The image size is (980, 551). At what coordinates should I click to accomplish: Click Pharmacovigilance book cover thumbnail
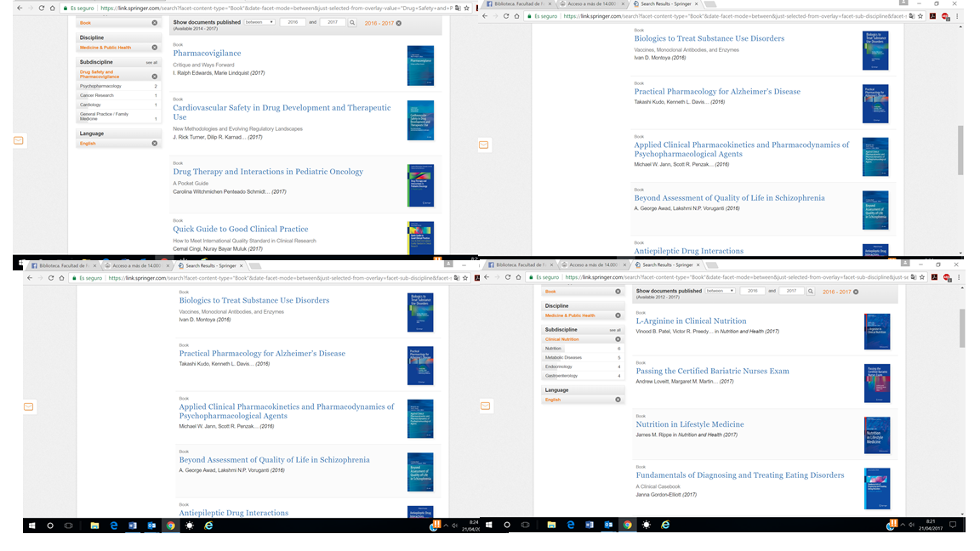pos(420,65)
